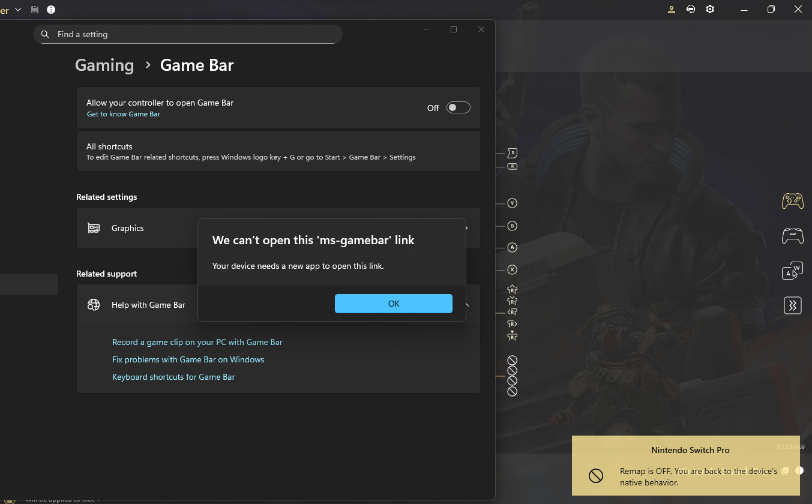The width and height of the screenshot is (812, 504).
Task: Click the Graphics display icon
Action: pyautogui.click(x=94, y=228)
